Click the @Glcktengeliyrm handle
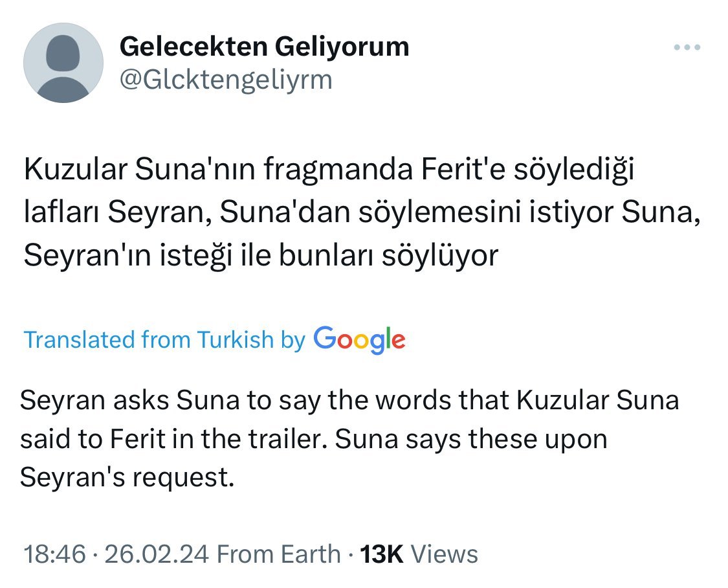This screenshot has height=588, width=728. [226, 80]
